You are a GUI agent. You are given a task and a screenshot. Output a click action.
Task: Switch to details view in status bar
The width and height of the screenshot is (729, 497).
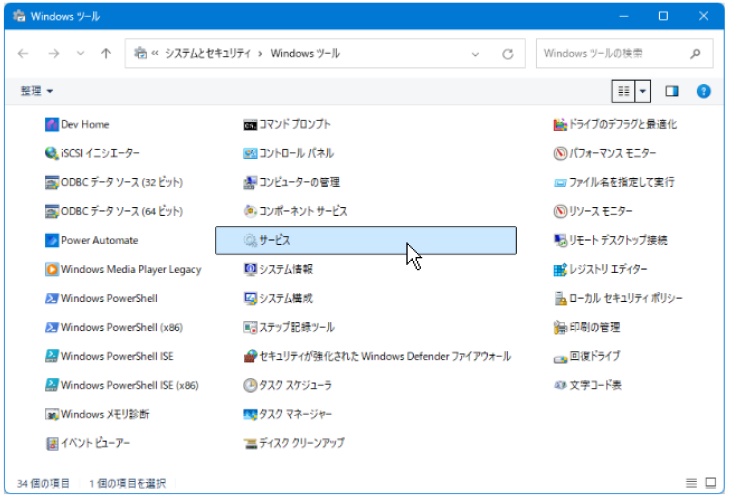click(x=691, y=483)
